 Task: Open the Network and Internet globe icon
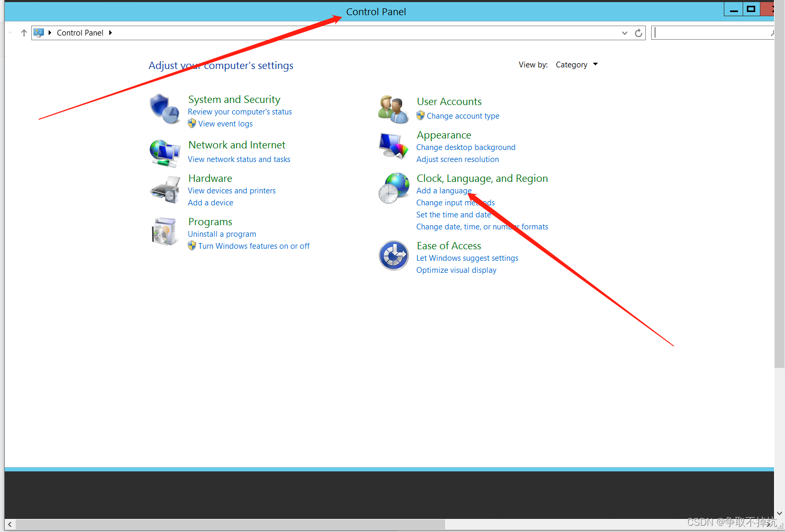165,153
